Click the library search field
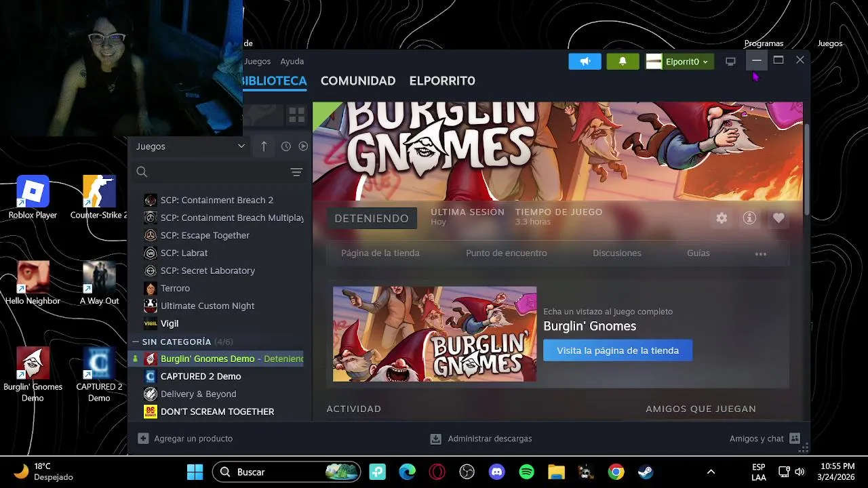 click(212, 172)
